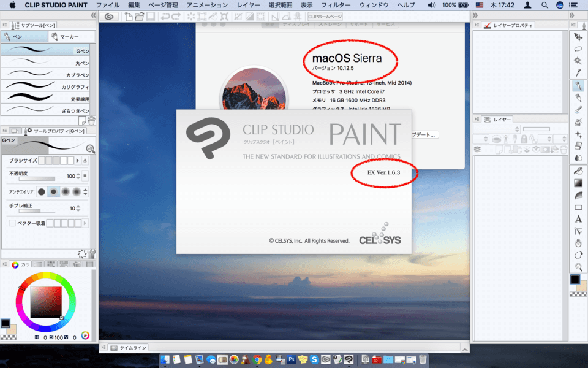Open sub tool detail wrench in Tool Property
This screenshot has height=368, width=588.
point(92,253)
